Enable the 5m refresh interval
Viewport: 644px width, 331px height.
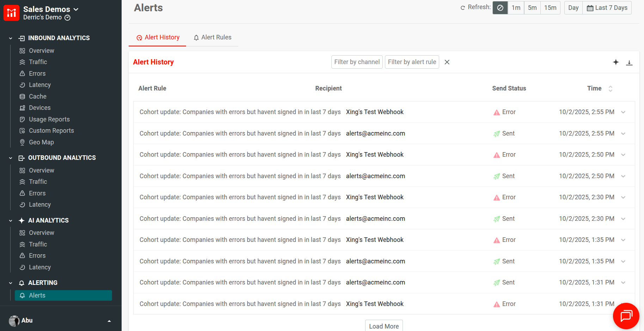click(532, 7)
